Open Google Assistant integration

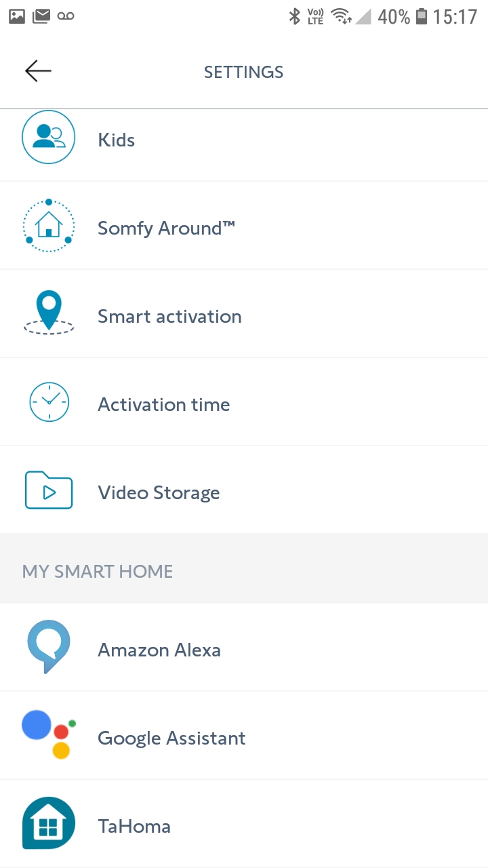[171, 738]
